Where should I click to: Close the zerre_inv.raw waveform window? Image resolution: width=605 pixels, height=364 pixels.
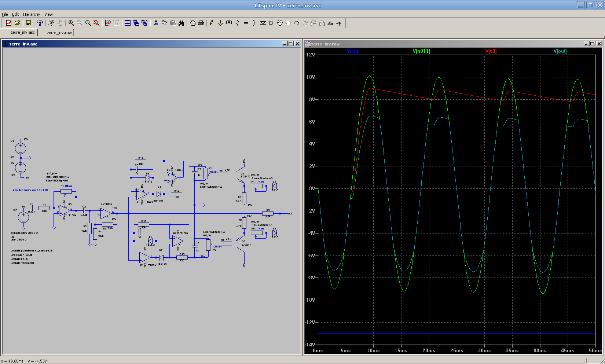point(599,44)
